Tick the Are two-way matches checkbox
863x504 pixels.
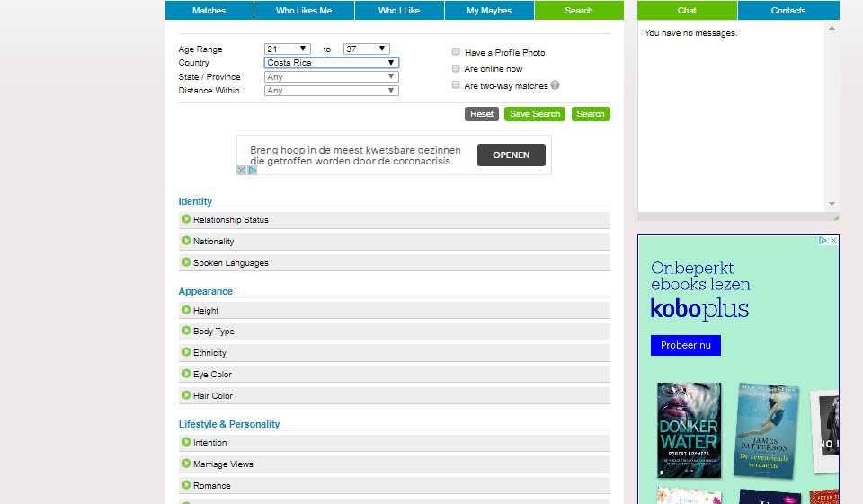[457, 85]
